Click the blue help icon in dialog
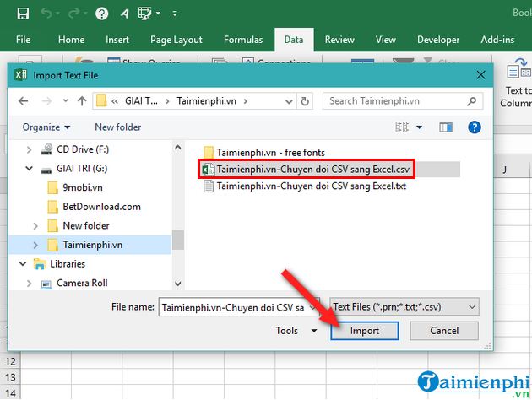Viewport: 532px width, 400px height. click(x=474, y=127)
